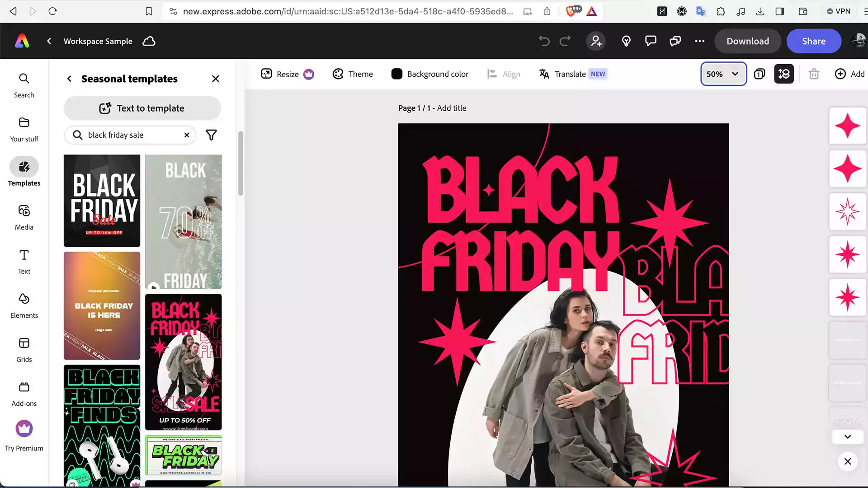Toggle the grid view button
This screenshot has height=488, width=868.
pos(784,74)
